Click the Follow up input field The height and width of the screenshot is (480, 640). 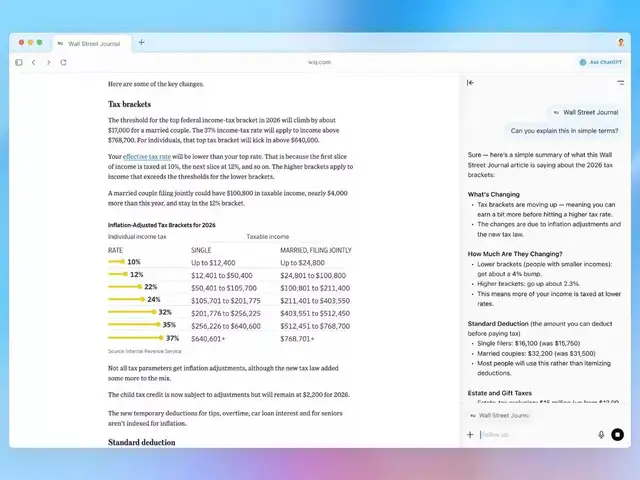point(535,435)
